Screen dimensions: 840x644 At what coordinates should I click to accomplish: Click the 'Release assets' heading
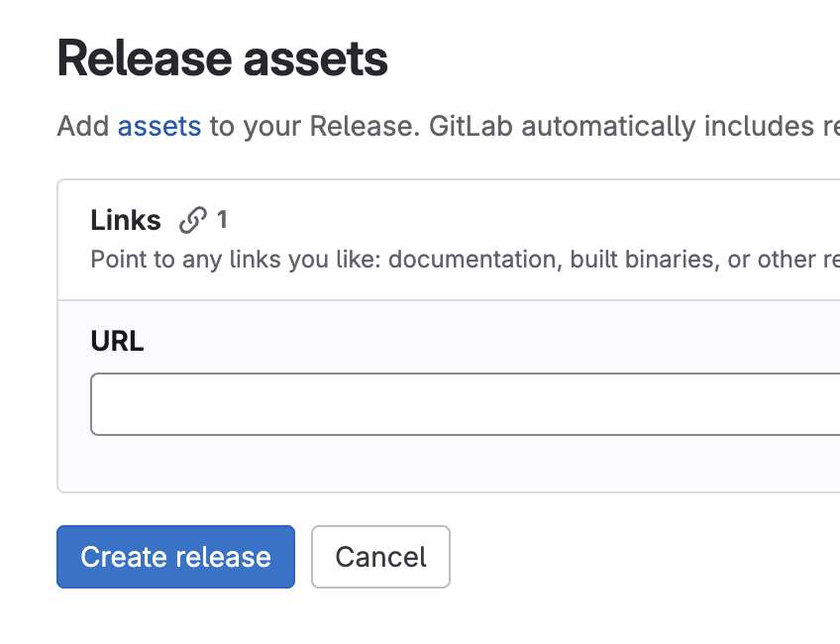click(x=222, y=58)
